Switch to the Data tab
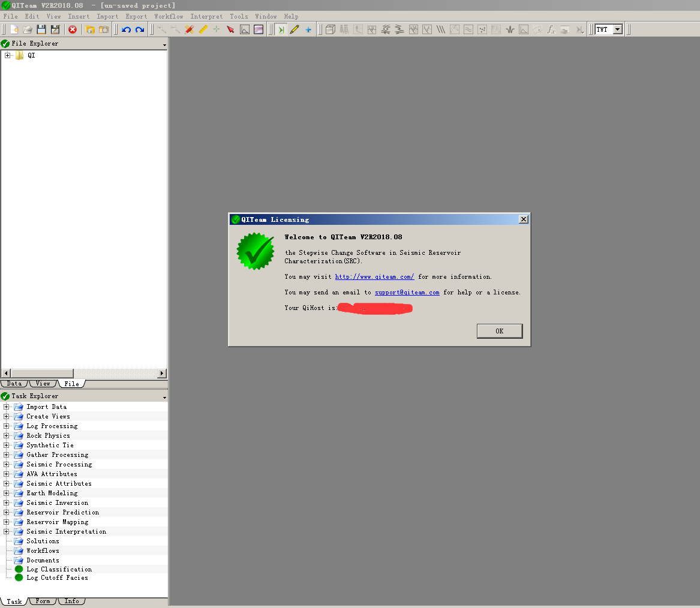 click(x=14, y=384)
